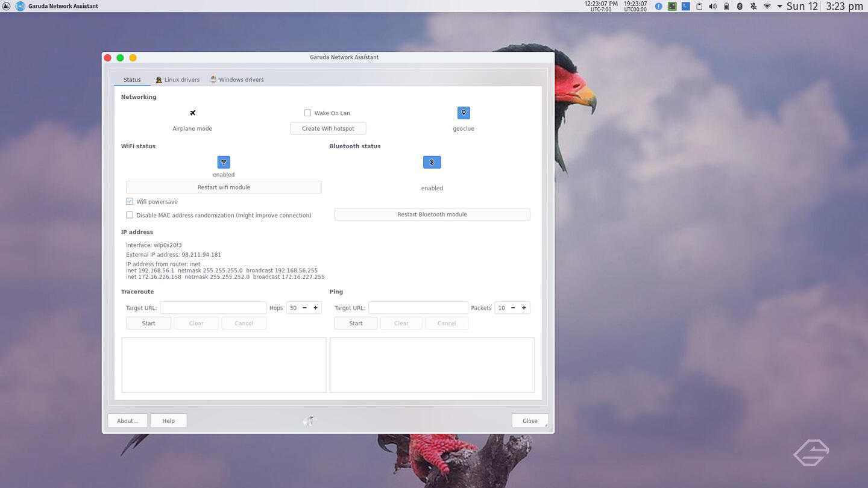Screen dimensions: 868x488
Task: Increase Ping Packets with plus
Action: [524, 308]
